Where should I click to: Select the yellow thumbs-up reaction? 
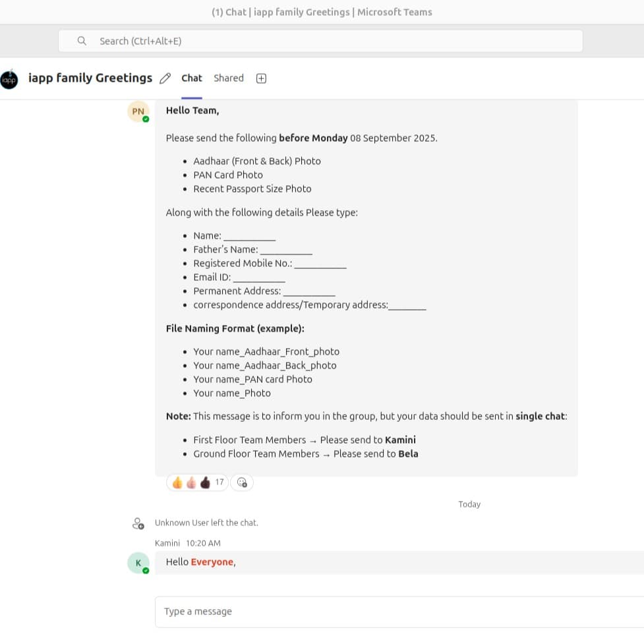tap(177, 483)
